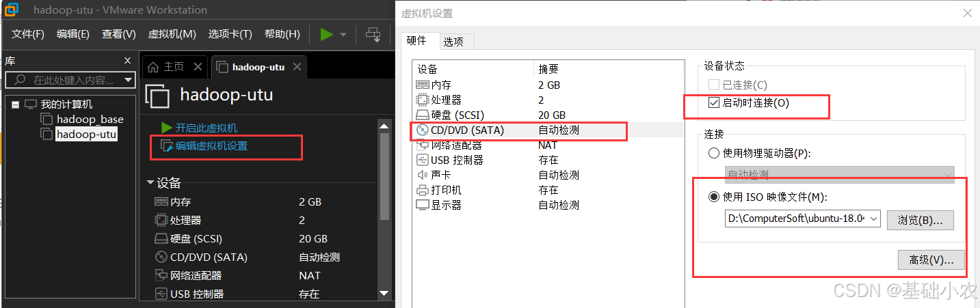Switch to the hadoop-utu tab

pos(259,67)
